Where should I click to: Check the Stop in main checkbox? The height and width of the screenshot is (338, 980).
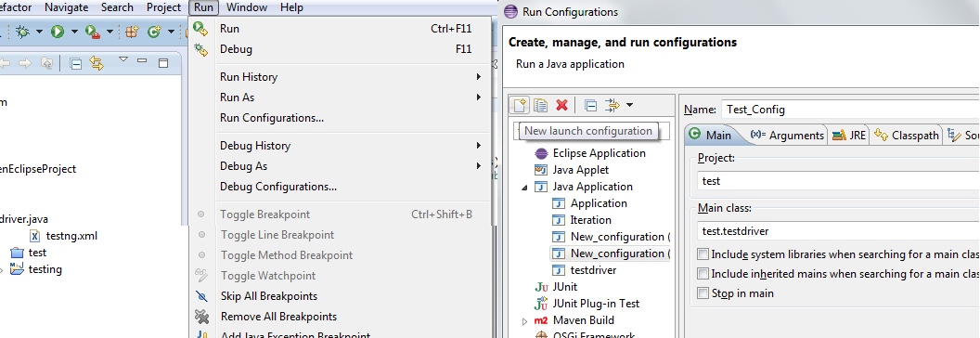click(x=703, y=292)
